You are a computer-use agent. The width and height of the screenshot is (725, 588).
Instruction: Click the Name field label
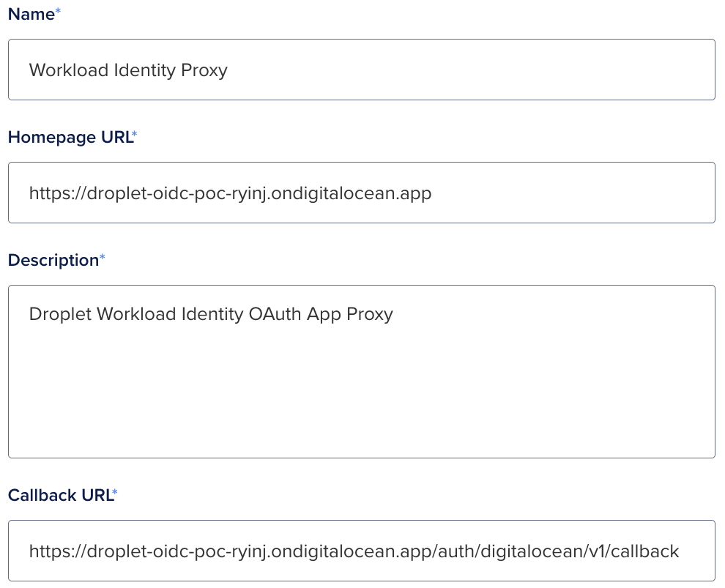pos(29,14)
